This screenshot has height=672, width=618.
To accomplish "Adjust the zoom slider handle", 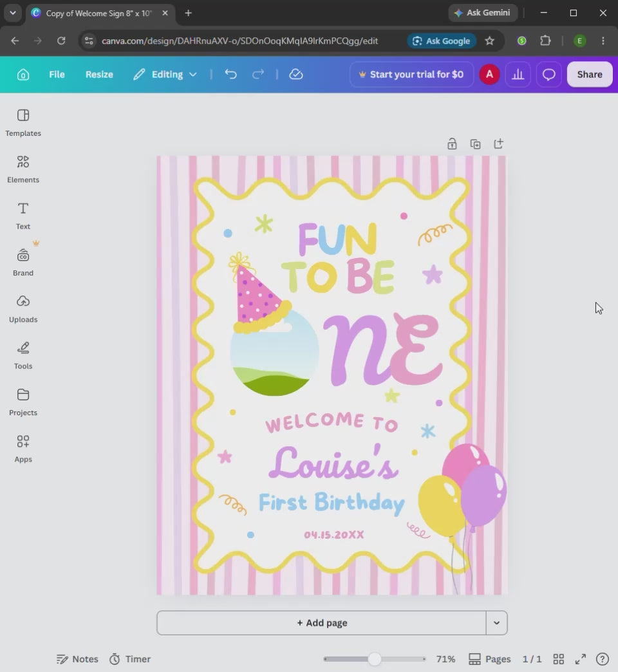I will pos(375,658).
